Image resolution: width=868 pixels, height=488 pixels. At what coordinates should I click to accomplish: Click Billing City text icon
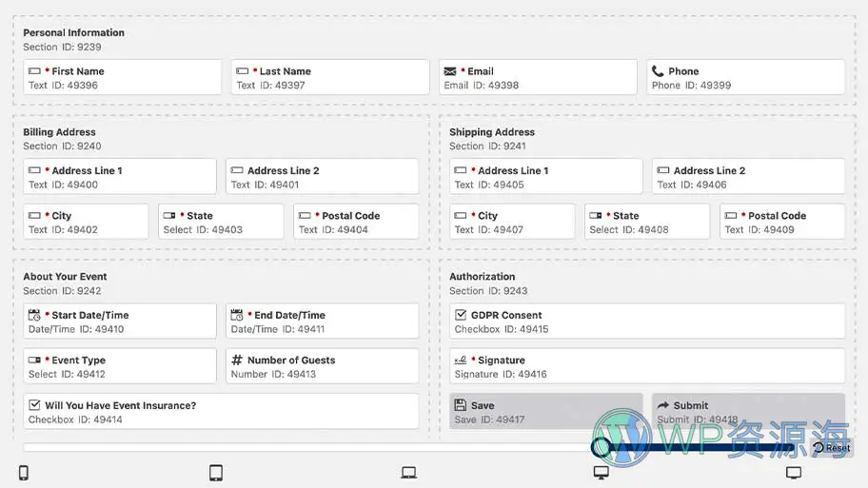point(34,216)
